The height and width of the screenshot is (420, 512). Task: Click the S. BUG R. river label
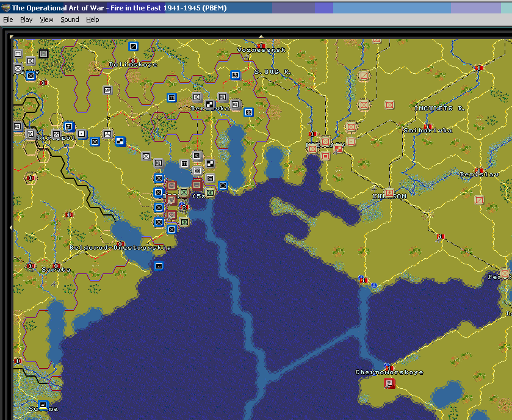pyautogui.click(x=273, y=72)
